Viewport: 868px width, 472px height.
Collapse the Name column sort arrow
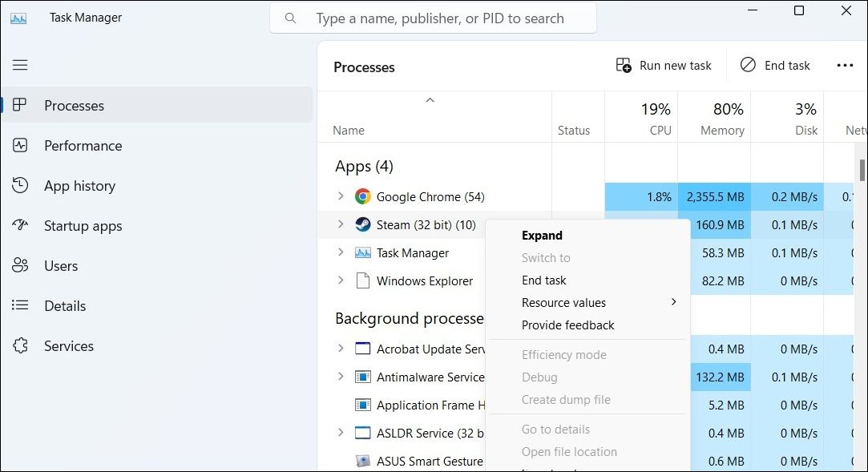click(430, 99)
